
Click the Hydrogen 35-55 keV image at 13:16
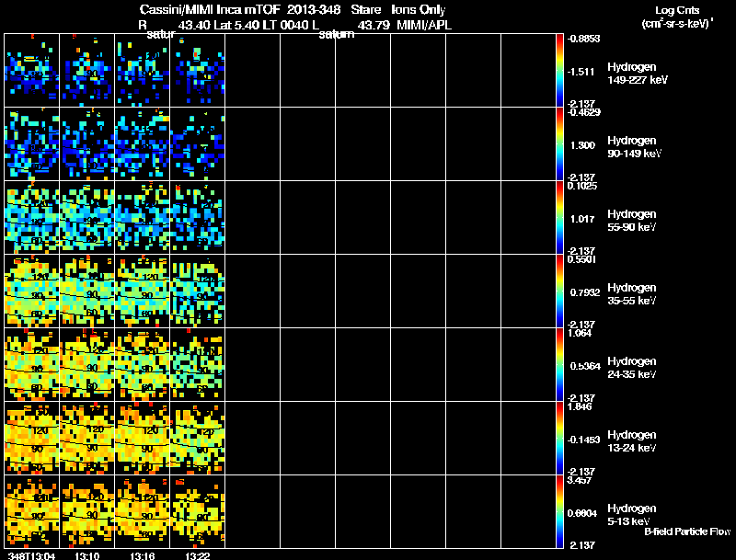click(143, 291)
